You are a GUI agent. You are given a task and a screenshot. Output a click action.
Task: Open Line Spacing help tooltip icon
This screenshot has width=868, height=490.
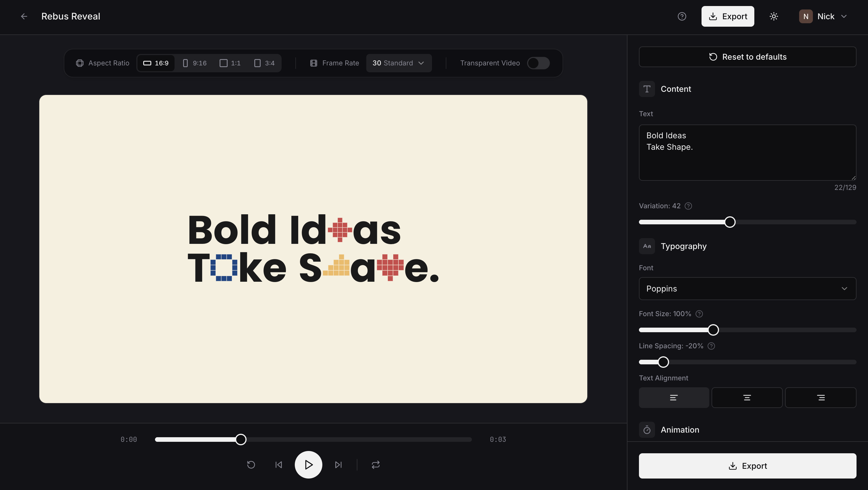(x=711, y=346)
